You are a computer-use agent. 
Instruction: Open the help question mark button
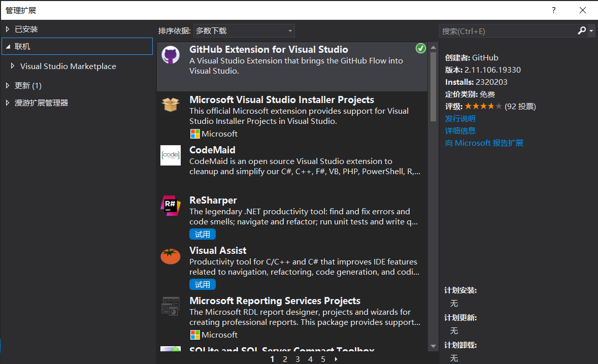point(554,10)
